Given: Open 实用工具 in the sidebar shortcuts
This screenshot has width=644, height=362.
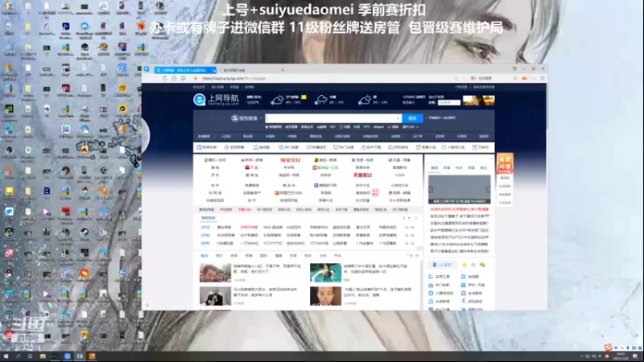Looking at the screenshot, I should tap(440, 277).
